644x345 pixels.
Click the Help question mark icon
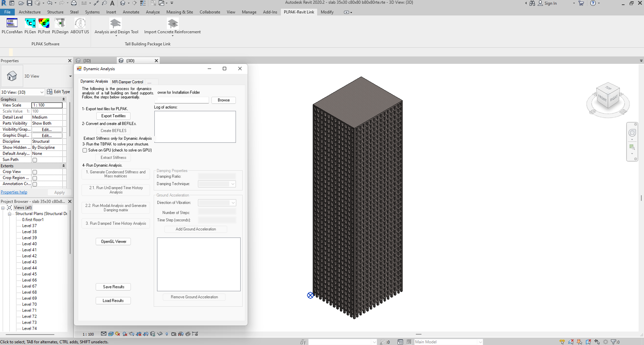pos(593,3)
